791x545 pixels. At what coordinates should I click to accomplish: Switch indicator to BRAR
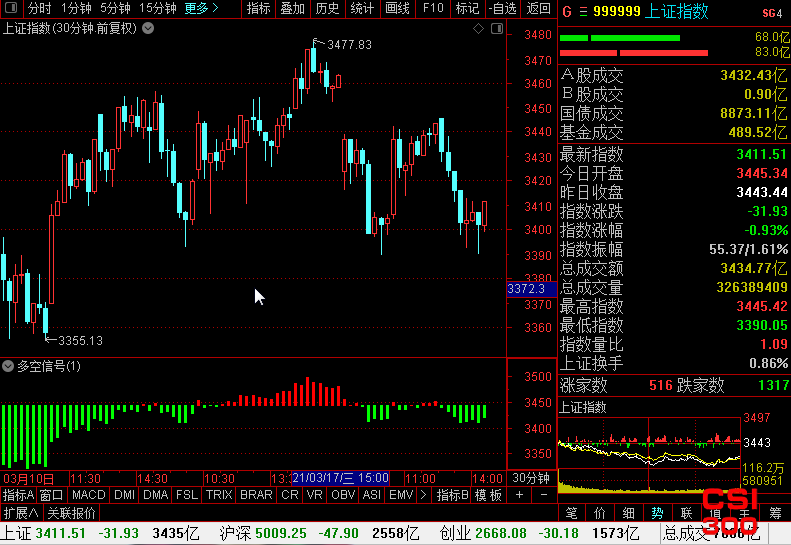coord(256,495)
